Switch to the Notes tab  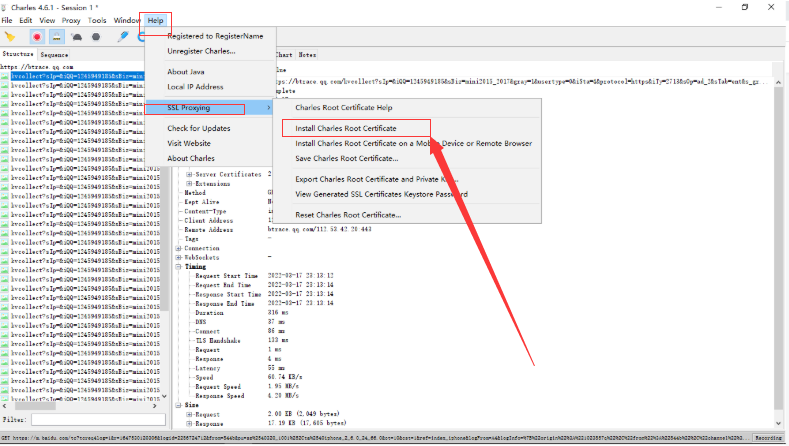tap(307, 54)
